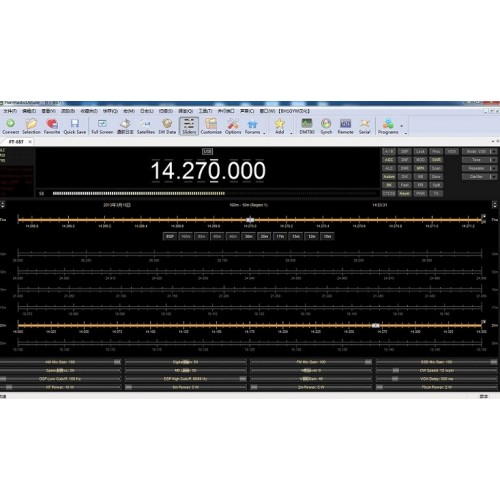Open the DM780 program icon

tap(307, 124)
